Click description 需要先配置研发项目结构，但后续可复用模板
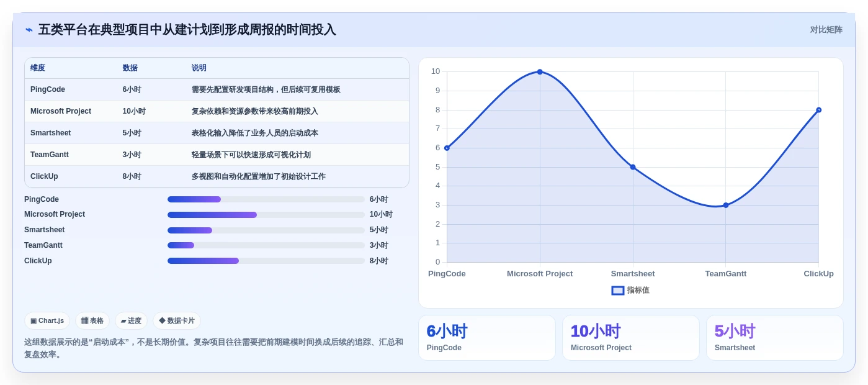 [266, 89]
